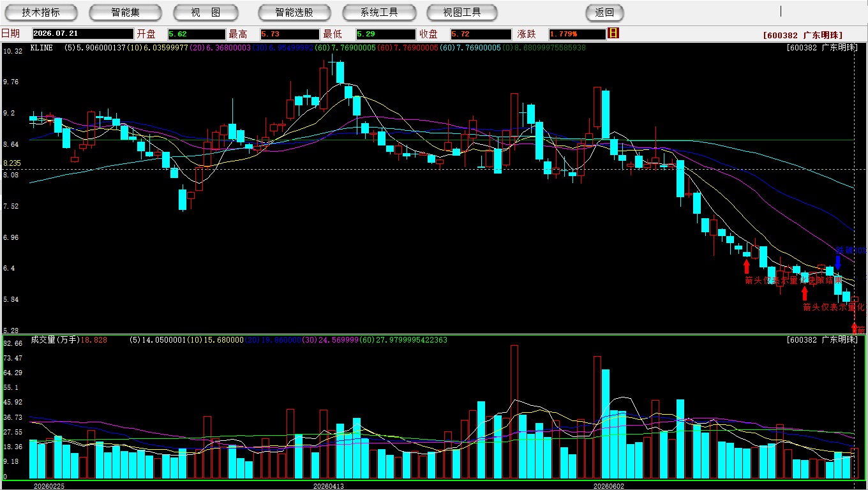Select the tall cyan candlestick near 20260602
Viewport: 868px width, 490px height.
coord(605,115)
